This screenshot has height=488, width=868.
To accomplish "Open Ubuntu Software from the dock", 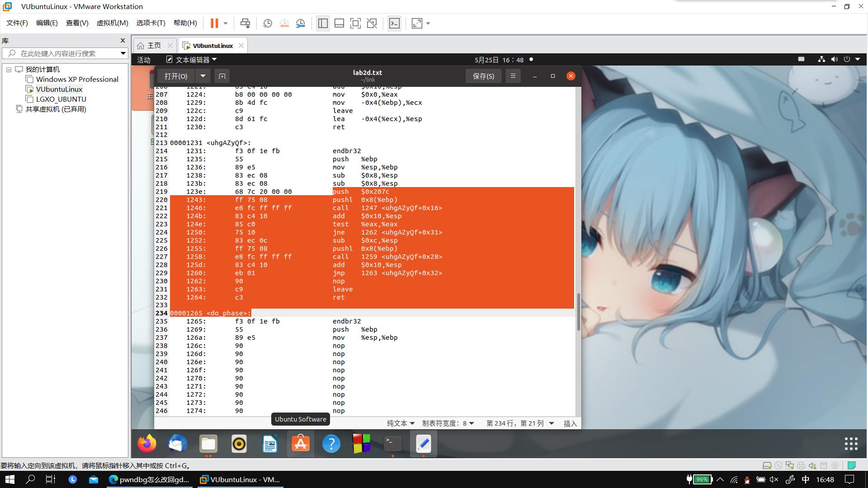I will tap(301, 444).
